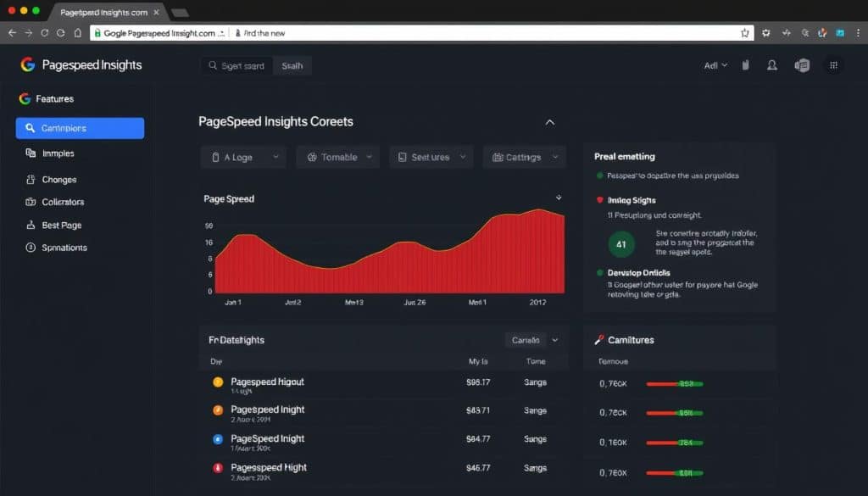Click the Google icon beside Features

(x=25, y=98)
